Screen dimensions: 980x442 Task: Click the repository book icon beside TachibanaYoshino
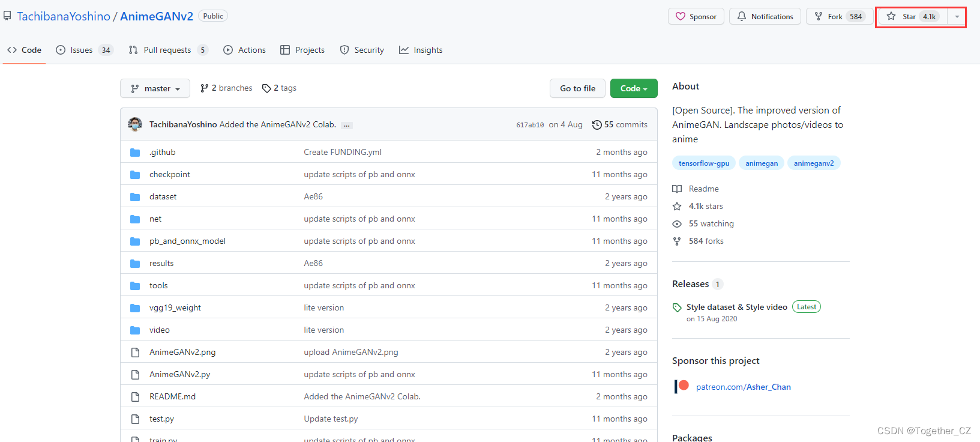[x=7, y=16]
